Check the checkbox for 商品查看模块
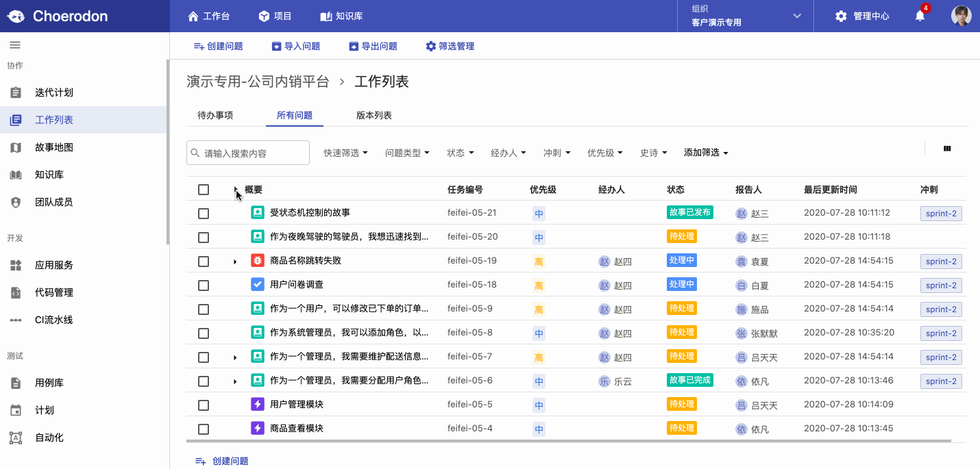 (204, 429)
